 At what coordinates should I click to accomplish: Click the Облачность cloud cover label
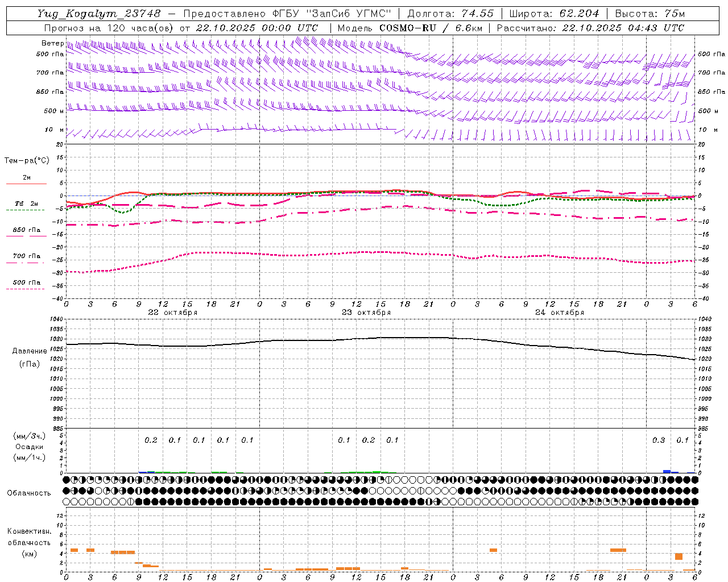point(29,493)
